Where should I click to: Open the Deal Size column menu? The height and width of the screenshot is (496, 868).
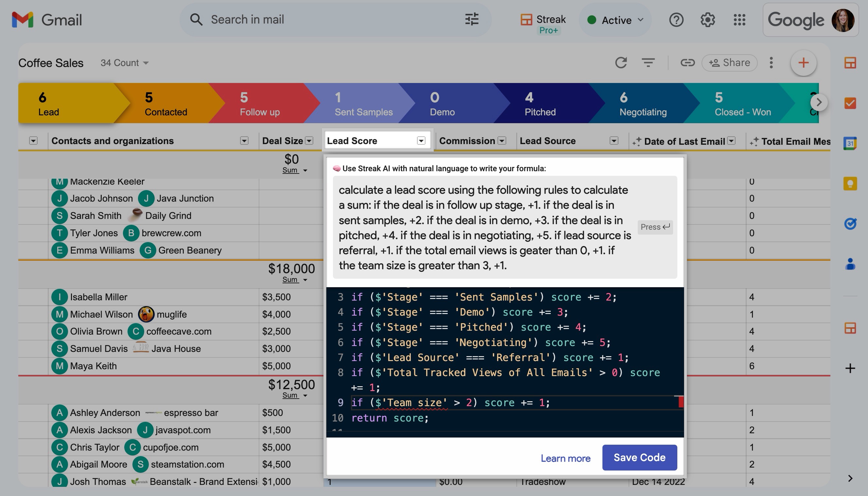click(309, 141)
